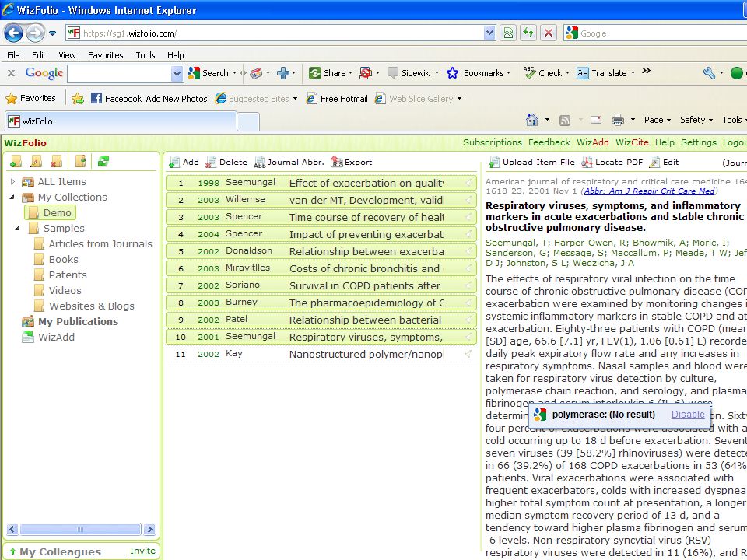Click the Add to Favorites star icon

click(x=78, y=99)
